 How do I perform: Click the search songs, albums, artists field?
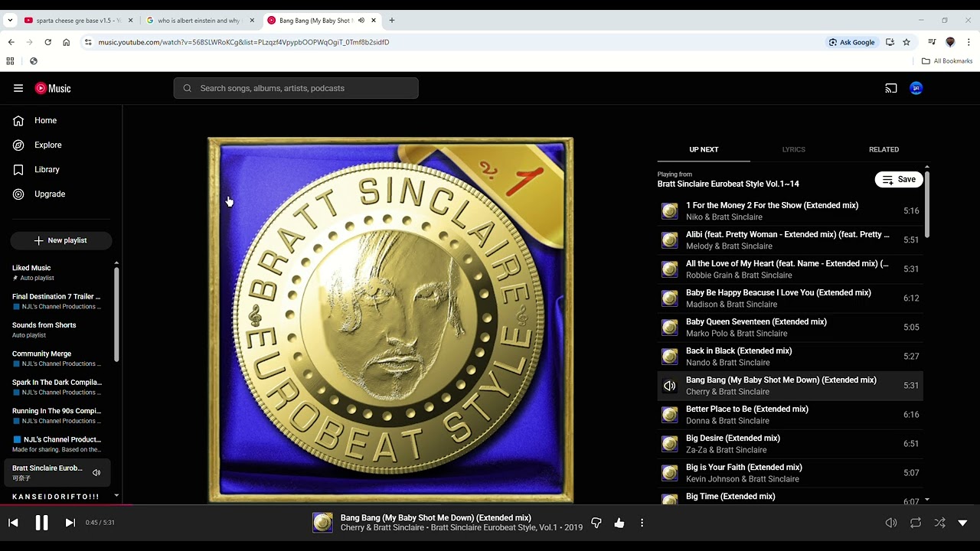tap(296, 88)
